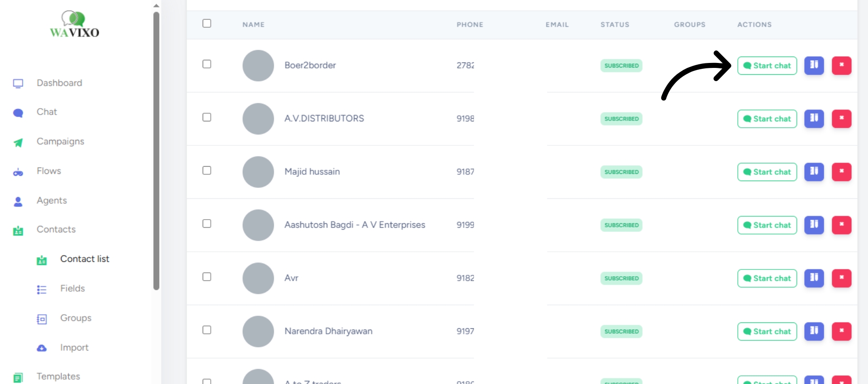Click the Contacts sidebar icon
868x384 pixels.
click(18, 230)
